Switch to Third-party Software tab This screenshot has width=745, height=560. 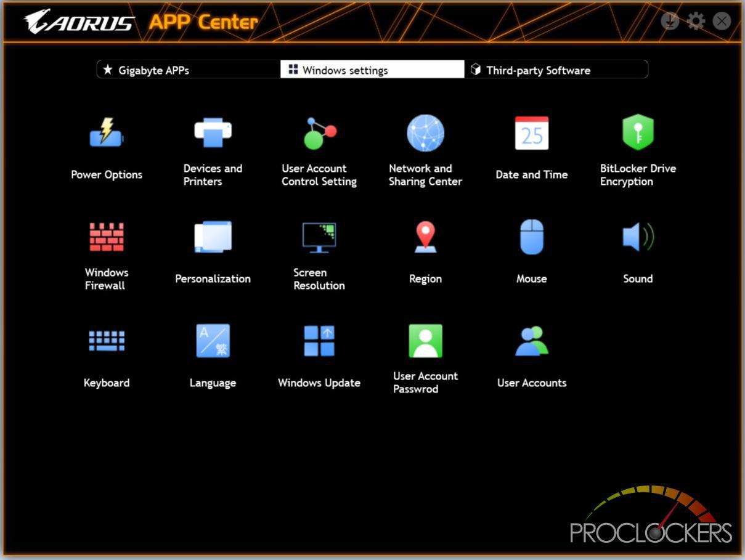click(556, 70)
